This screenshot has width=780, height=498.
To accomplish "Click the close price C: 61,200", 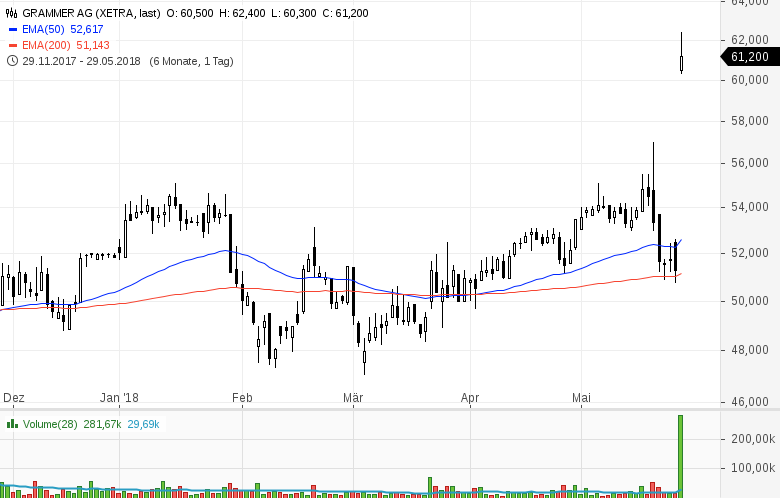I will 345,13.
